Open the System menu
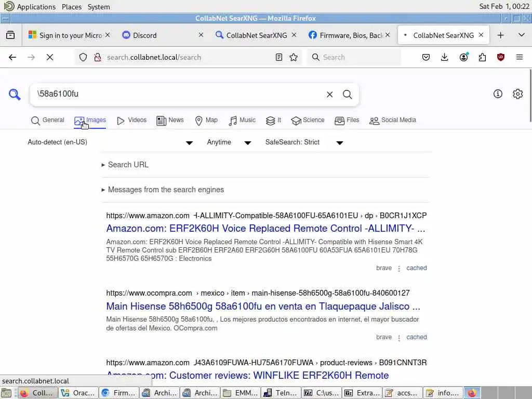Screen dimensions: 532x399 click(99, 7)
